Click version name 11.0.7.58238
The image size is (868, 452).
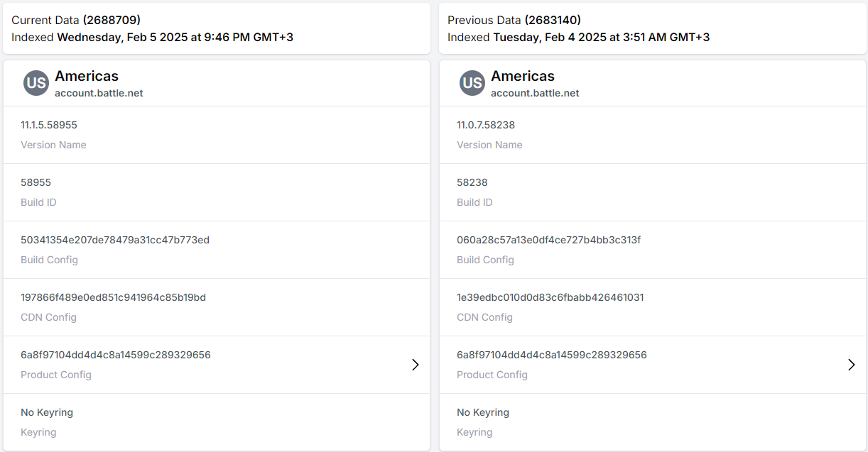(x=486, y=125)
